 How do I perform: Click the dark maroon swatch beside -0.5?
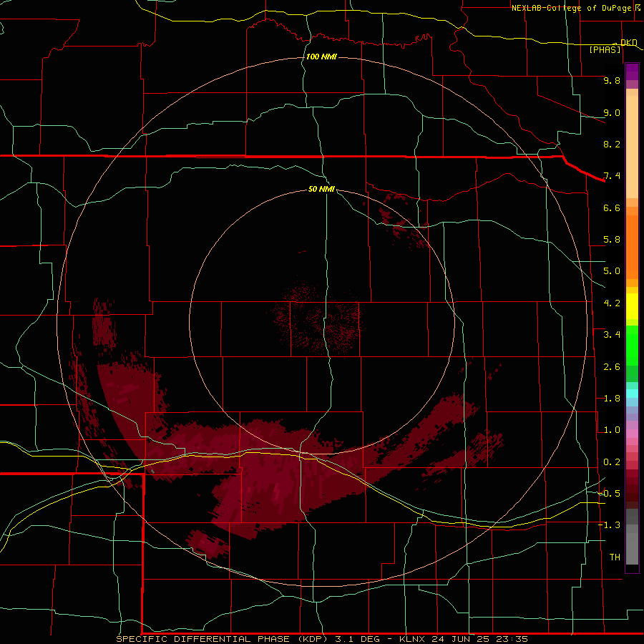[x=632, y=497]
